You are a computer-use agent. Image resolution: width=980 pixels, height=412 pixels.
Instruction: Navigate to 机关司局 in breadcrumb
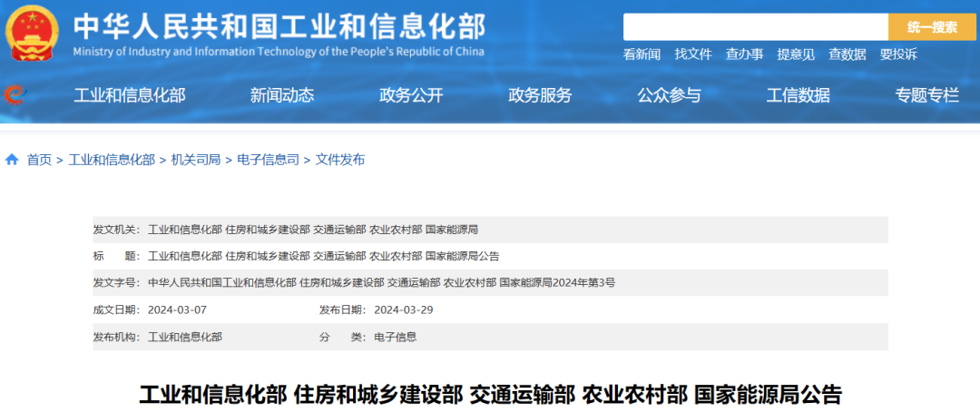(x=196, y=160)
